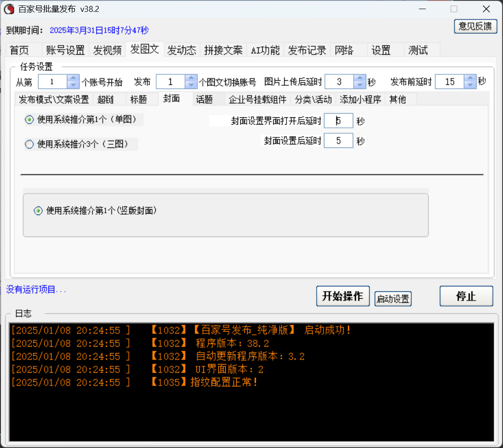
Task: Switch to 发视频 tab
Action: pyautogui.click(x=107, y=50)
